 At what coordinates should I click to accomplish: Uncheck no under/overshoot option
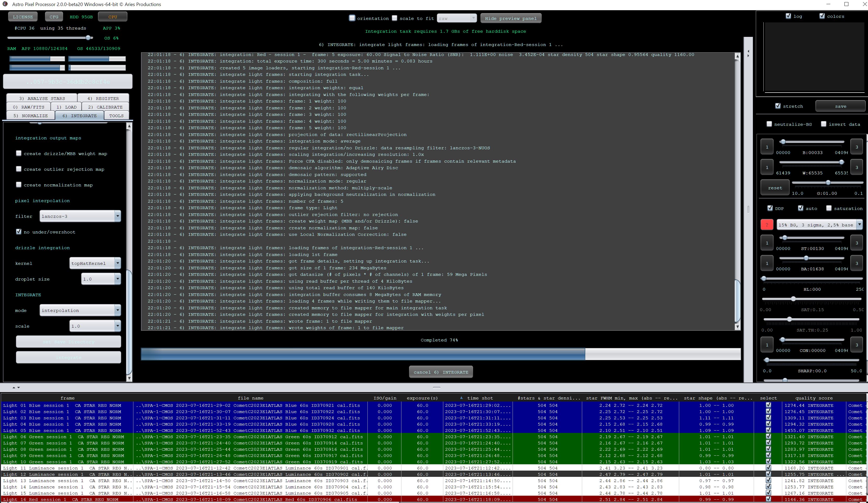click(x=19, y=232)
